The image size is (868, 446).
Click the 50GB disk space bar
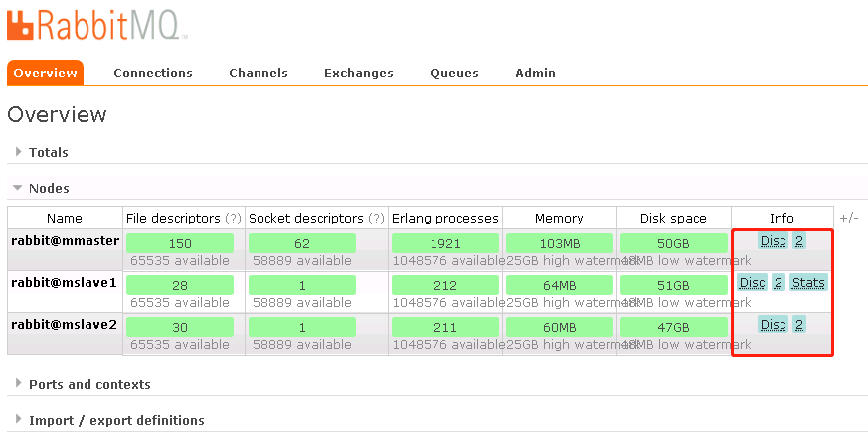(x=674, y=243)
